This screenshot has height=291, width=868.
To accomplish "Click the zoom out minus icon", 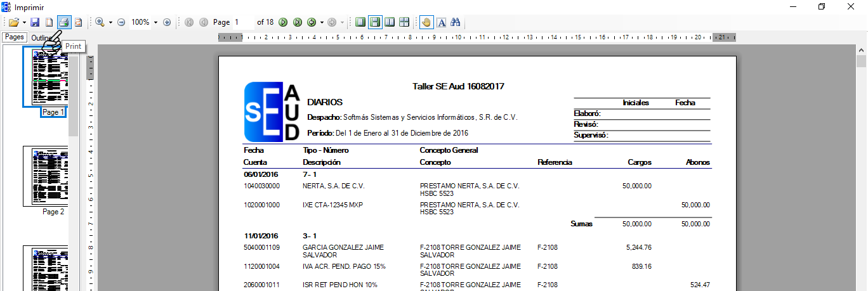I will click(121, 22).
